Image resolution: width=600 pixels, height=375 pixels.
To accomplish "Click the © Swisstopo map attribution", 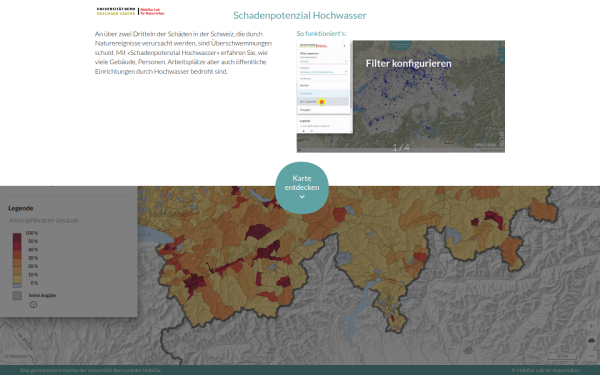I will click(x=16, y=356).
